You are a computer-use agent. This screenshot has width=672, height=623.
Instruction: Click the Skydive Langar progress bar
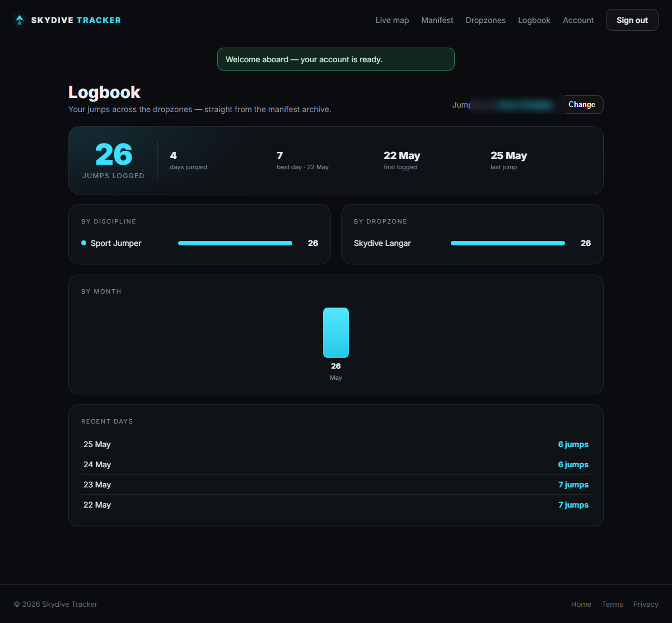[x=508, y=243]
